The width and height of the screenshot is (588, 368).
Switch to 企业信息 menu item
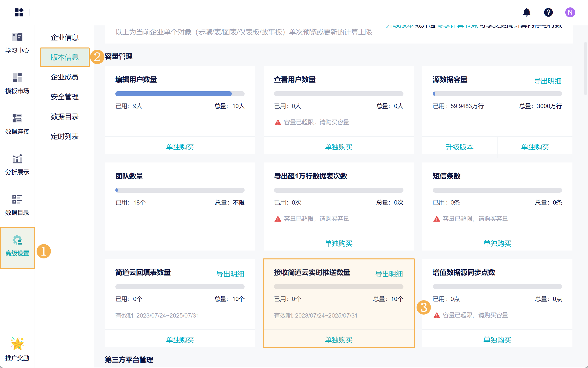tap(64, 37)
